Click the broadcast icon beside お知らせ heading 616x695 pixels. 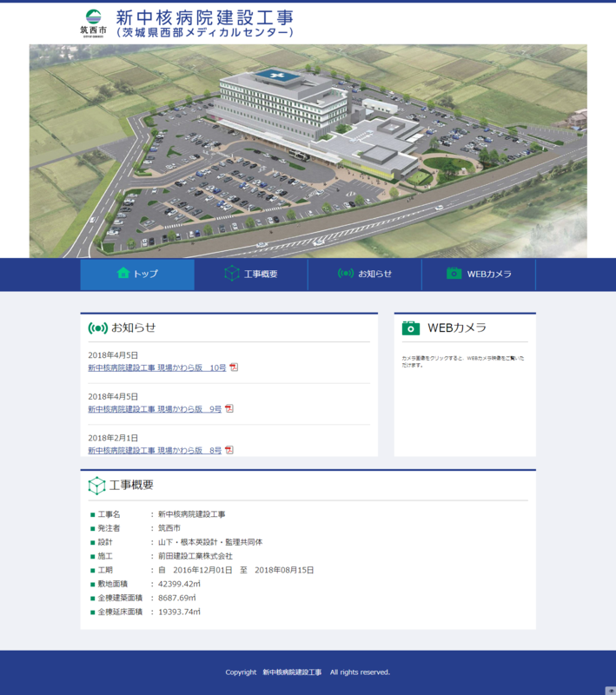(98, 328)
